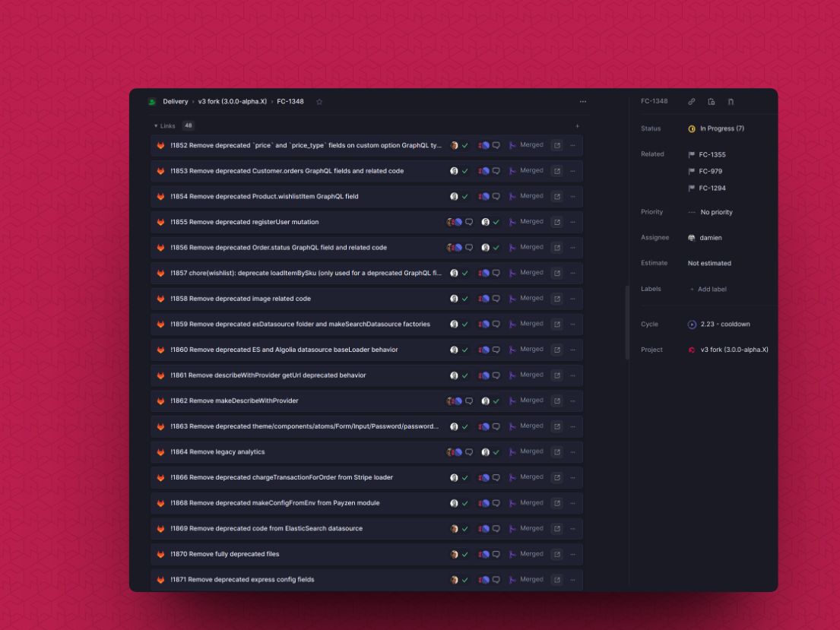
Task: Click Merged status on !1855 row
Action: (x=531, y=222)
